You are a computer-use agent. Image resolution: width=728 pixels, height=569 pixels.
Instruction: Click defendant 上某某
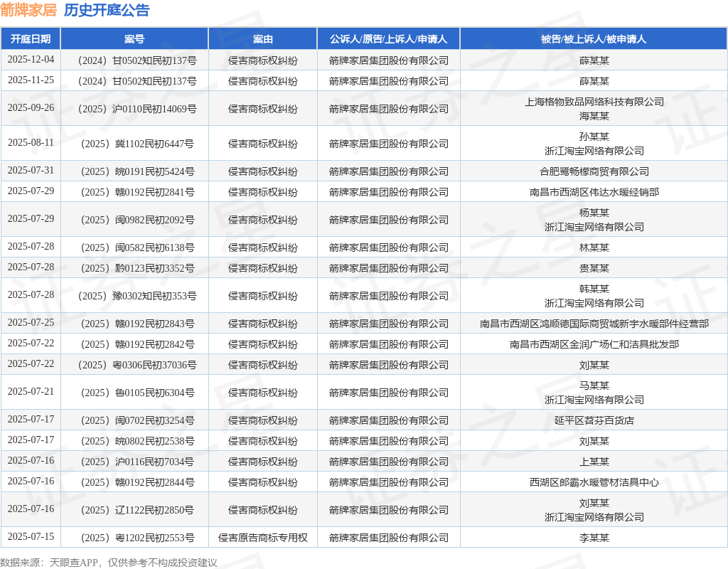(594, 462)
